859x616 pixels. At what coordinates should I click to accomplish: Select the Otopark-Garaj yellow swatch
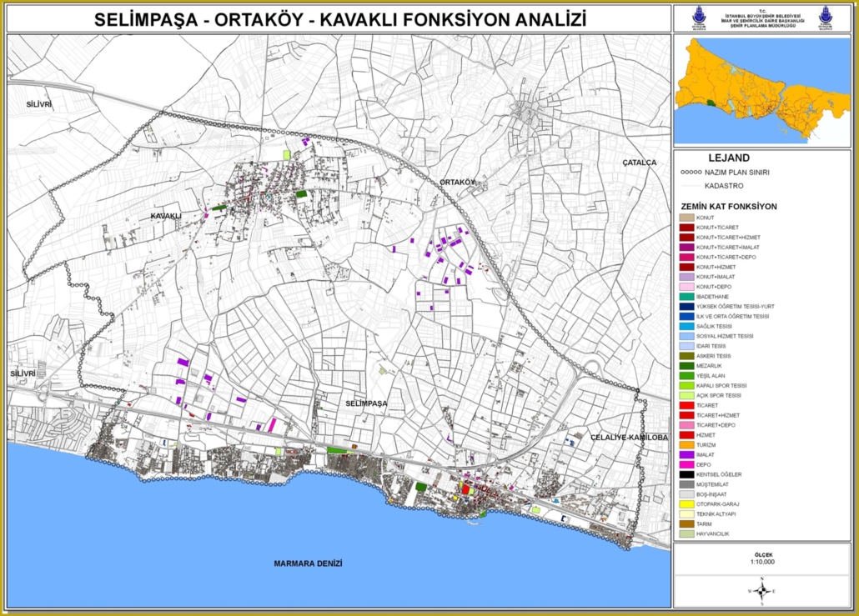[x=686, y=504]
